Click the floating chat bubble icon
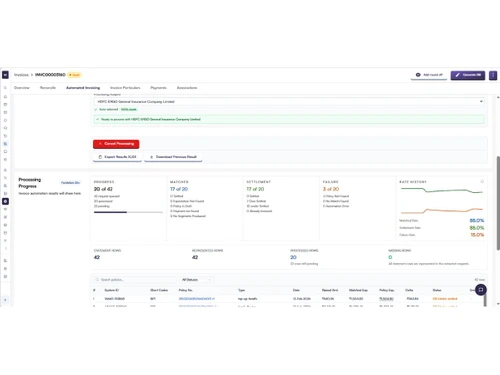Viewport: 500px width, 375px height. tap(480, 290)
